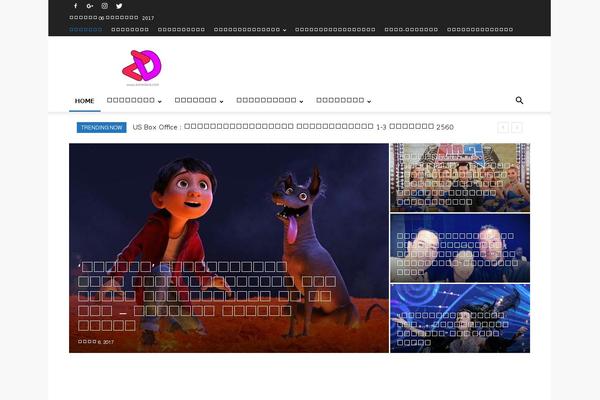Expand top bar dropdown menu item with chevron

point(250,29)
